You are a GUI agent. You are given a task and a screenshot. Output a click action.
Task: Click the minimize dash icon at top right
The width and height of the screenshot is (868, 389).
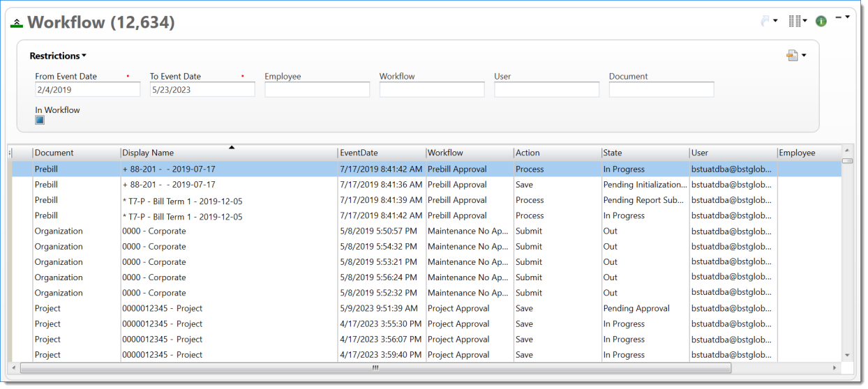839,17
